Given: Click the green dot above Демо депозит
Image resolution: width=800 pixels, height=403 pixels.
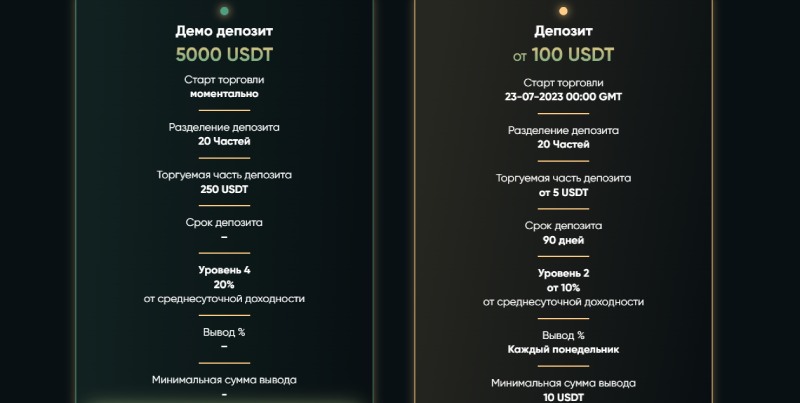Looking at the screenshot, I should click(224, 12).
